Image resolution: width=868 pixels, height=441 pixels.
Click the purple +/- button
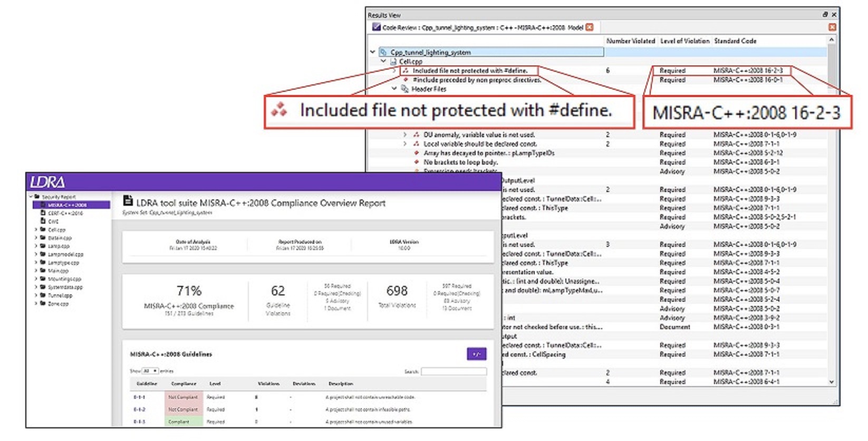click(477, 354)
